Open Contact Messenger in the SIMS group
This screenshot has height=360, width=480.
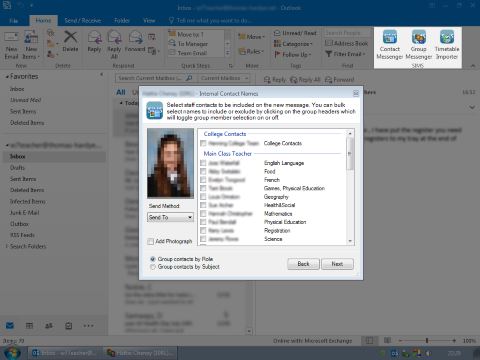click(389, 45)
